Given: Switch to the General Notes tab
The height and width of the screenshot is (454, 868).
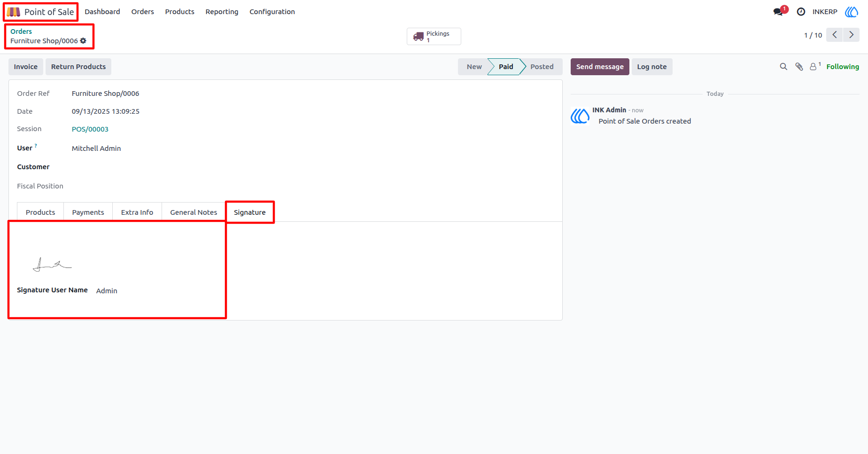Looking at the screenshot, I should coord(194,212).
